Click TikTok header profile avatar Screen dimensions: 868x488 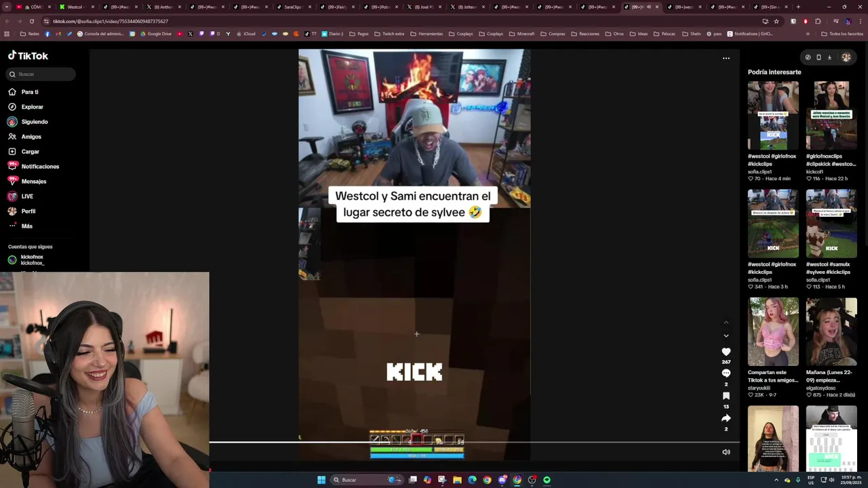coord(846,57)
